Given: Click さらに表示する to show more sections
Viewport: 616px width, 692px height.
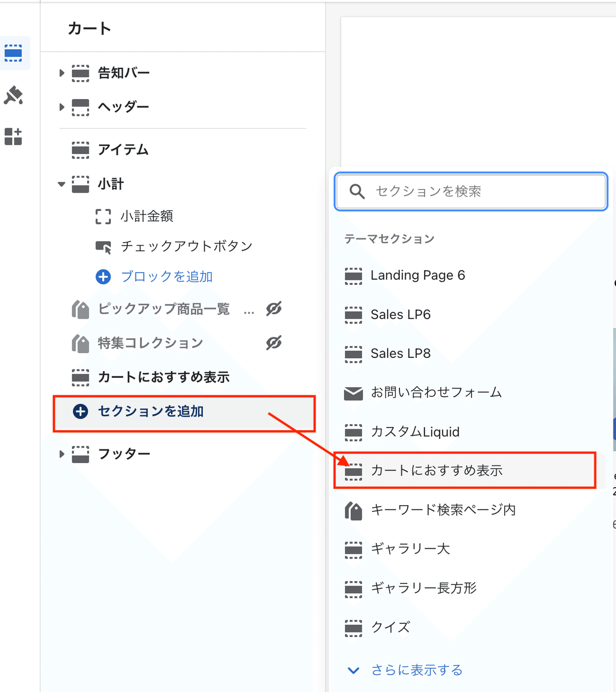Looking at the screenshot, I should (417, 670).
